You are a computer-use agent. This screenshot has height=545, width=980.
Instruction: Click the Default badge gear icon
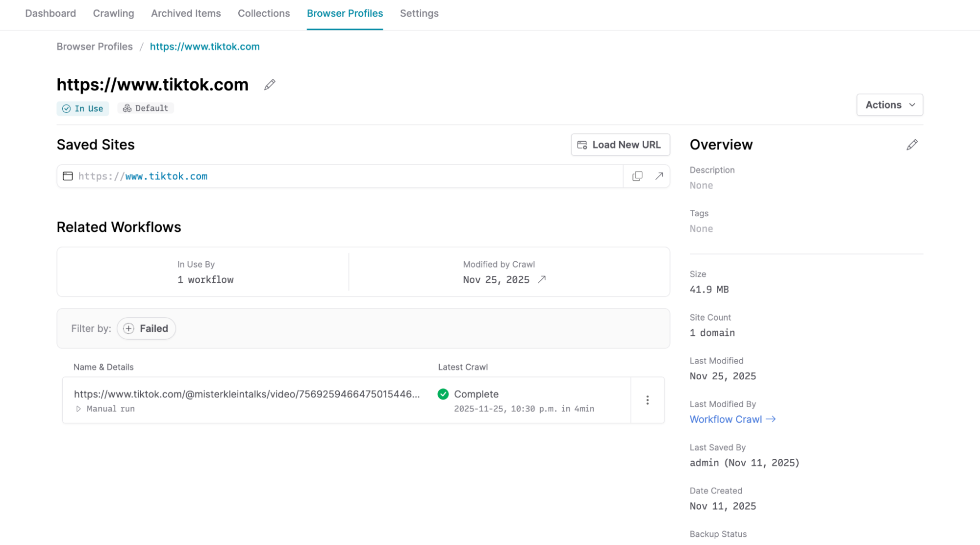coord(127,108)
